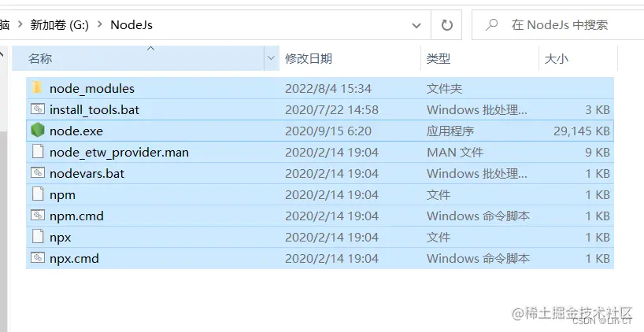Click the MAN 文件 type cell
The image size is (644, 332).
point(455,153)
